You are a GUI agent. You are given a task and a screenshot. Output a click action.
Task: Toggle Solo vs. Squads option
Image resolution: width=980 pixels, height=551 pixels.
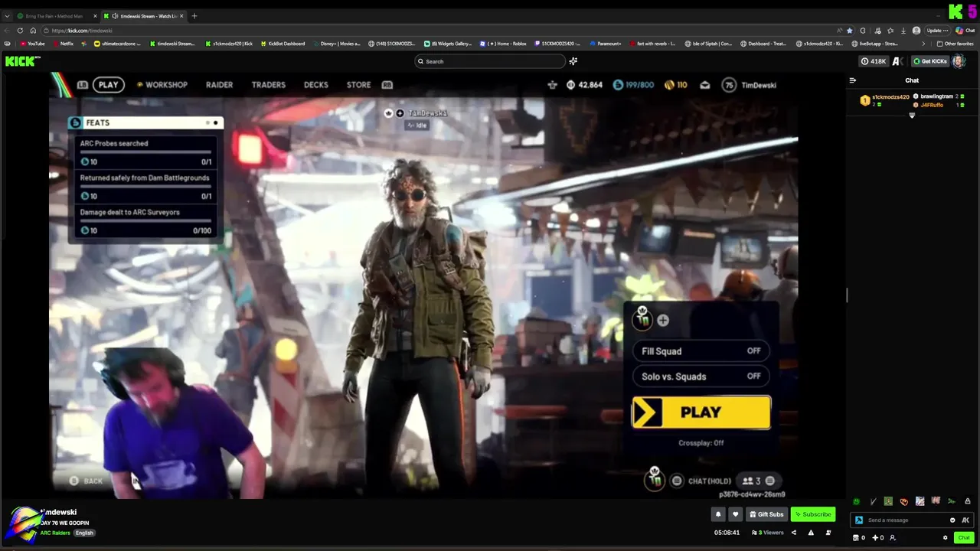coord(701,377)
